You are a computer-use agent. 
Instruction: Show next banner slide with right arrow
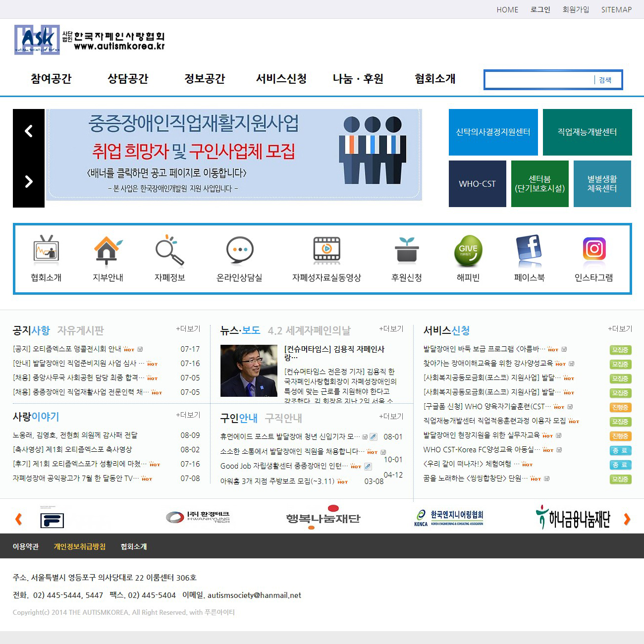(29, 182)
